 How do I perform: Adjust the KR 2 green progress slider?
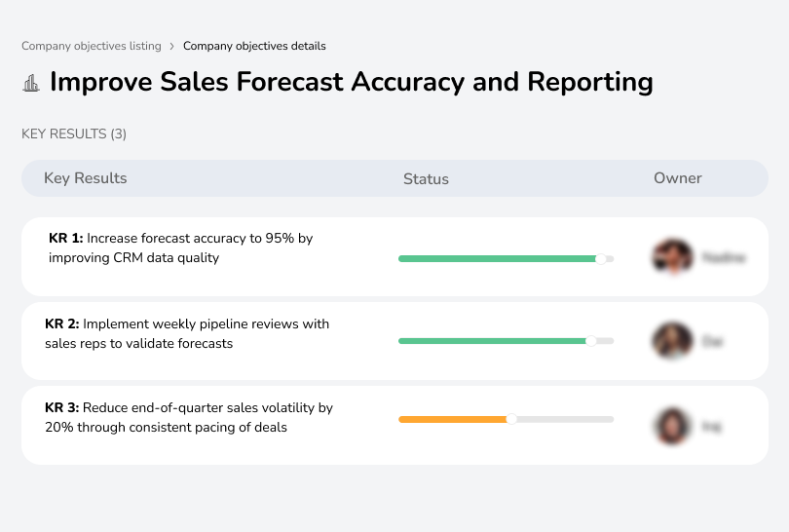pos(590,341)
